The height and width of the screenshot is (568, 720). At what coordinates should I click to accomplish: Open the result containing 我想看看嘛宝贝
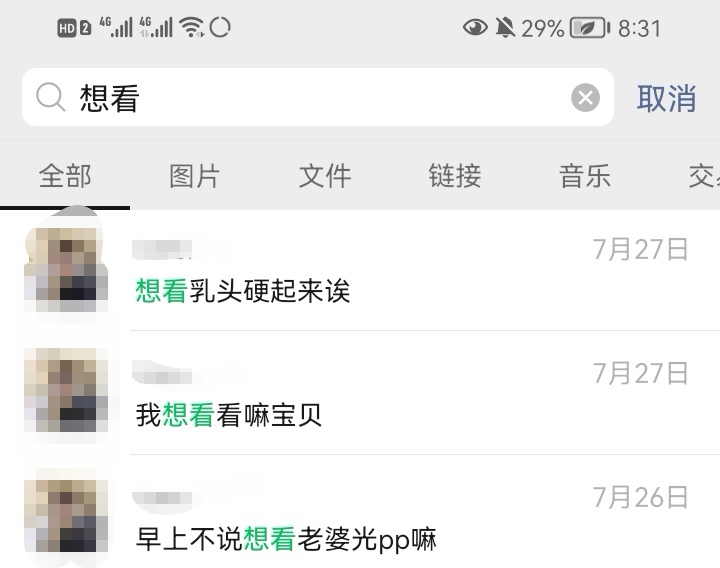[360, 393]
